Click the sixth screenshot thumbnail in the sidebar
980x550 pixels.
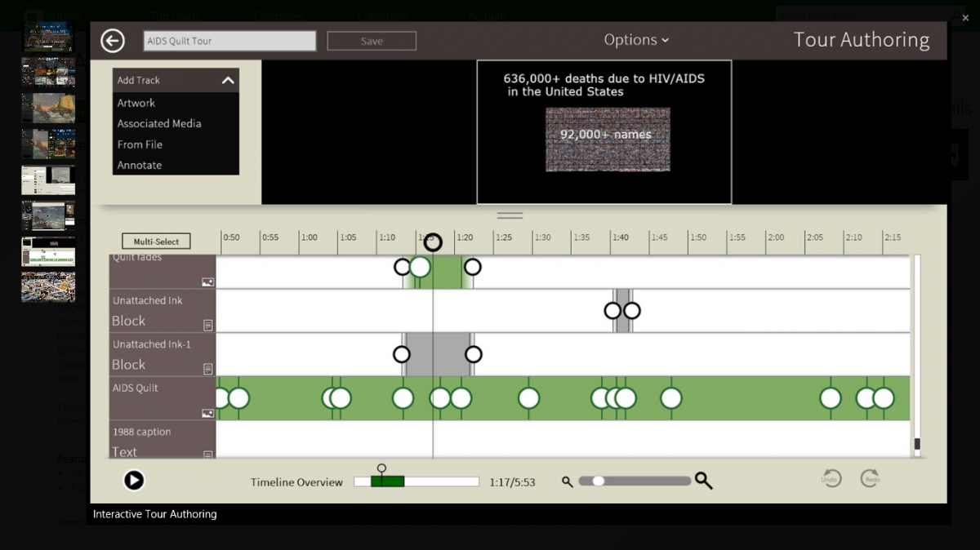48,215
